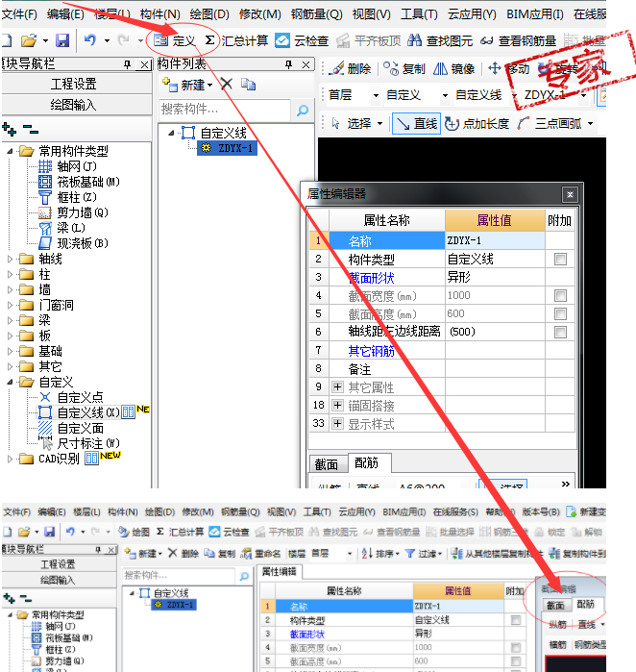
Task: Click the 过滤 filter funnel button
Action: [x=423, y=554]
